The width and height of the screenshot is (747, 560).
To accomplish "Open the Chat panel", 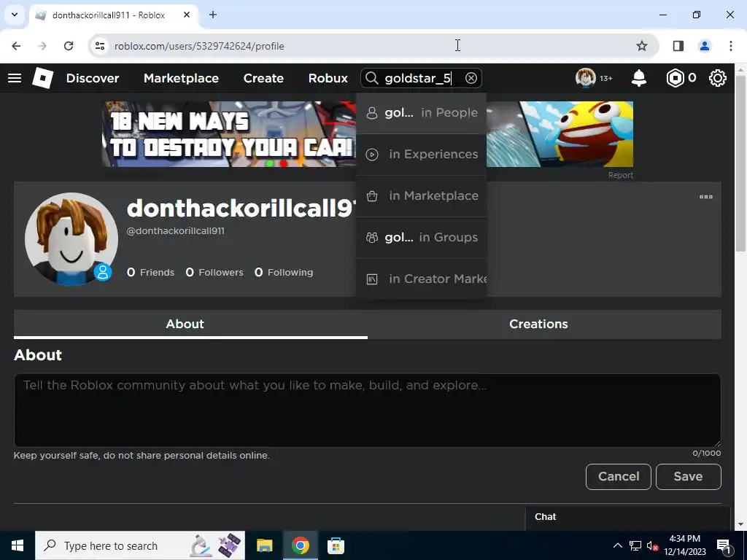I will tap(627, 517).
